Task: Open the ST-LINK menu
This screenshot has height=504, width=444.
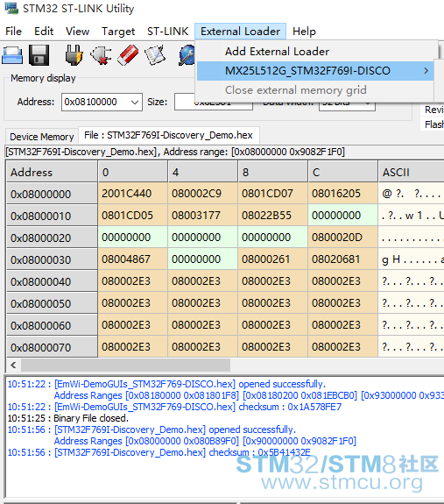Action: coord(167,32)
